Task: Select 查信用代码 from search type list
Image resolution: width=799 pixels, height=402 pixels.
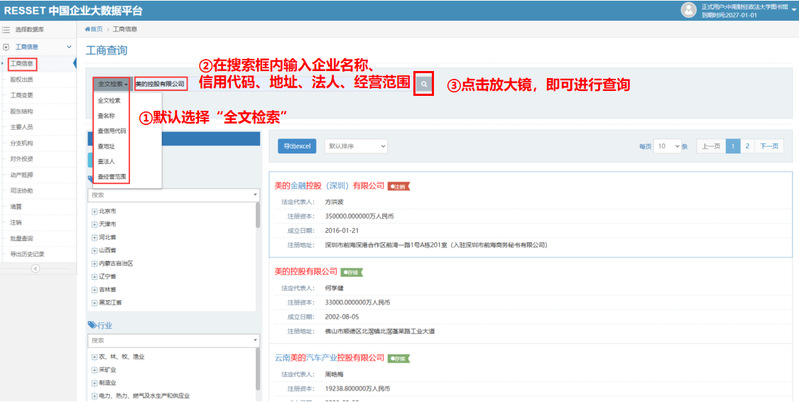Action: click(x=112, y=130)
